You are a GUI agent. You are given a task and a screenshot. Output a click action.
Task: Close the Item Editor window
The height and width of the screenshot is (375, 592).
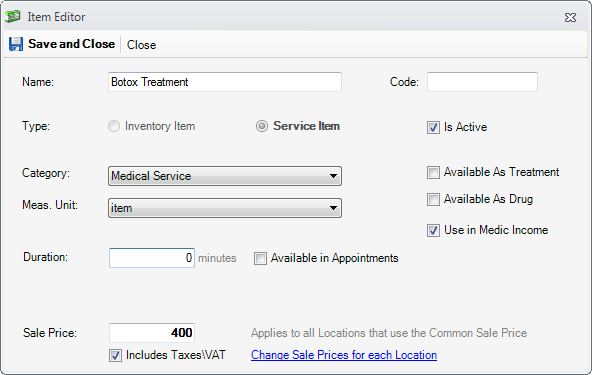click(570, 17)
